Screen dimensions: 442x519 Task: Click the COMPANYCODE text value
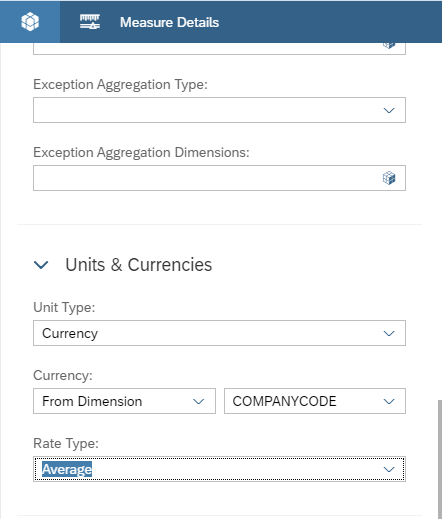coord(284,401)
